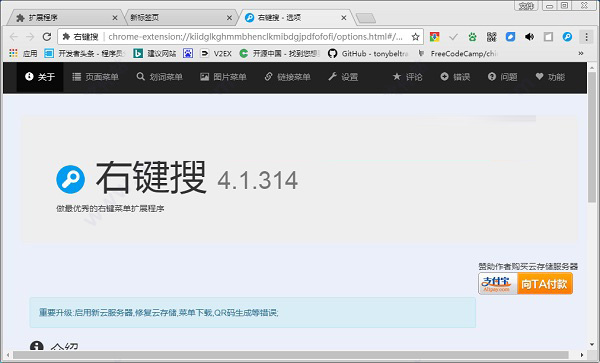
Task: Open the 链接菜单 tab
Action: pyautogui.click(x=287, y=77)
